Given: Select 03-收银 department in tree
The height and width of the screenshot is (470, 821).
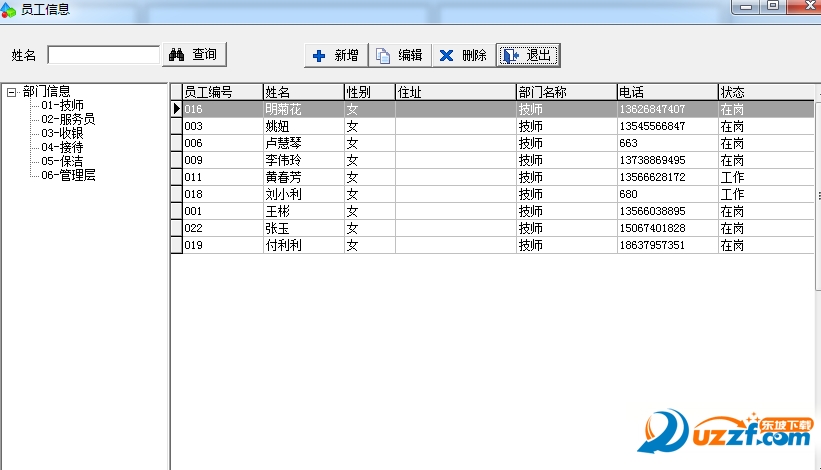Looking at the screenshot, I should pos(62,133).
